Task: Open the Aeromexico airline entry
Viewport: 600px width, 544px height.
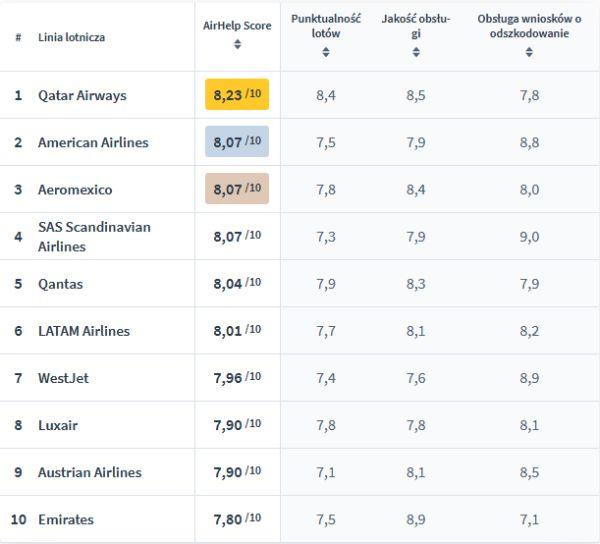Action: pos(75,190)
